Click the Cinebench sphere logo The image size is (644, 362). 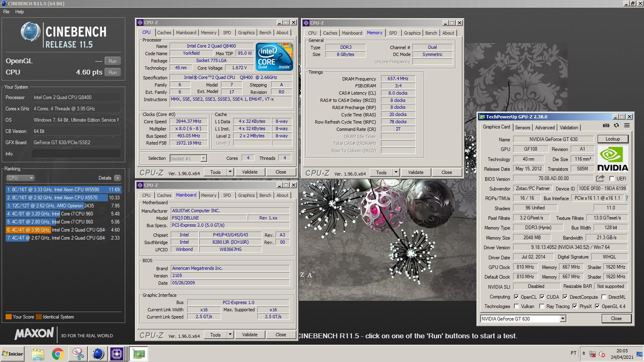pyautogui.click(x=31, y=32)
